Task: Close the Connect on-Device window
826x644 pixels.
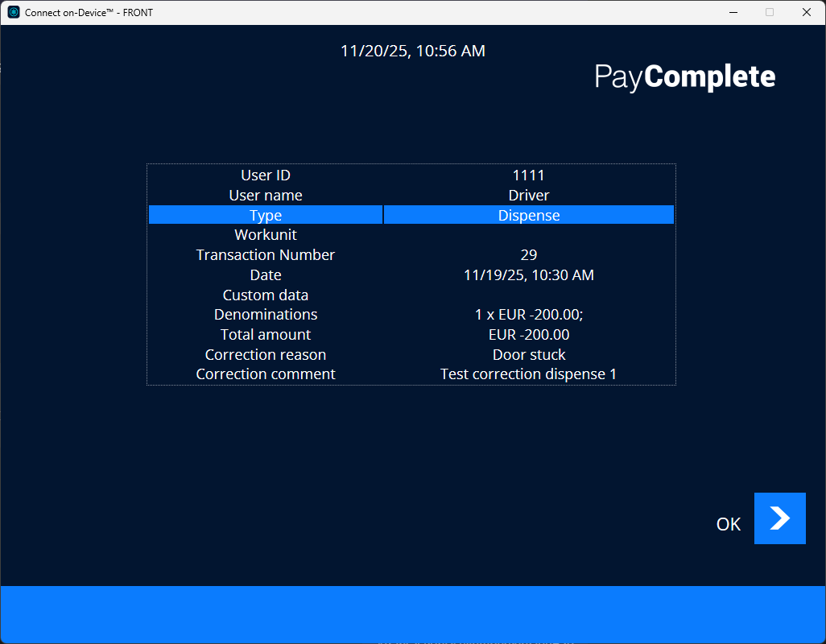Action: tap(807, 12)
